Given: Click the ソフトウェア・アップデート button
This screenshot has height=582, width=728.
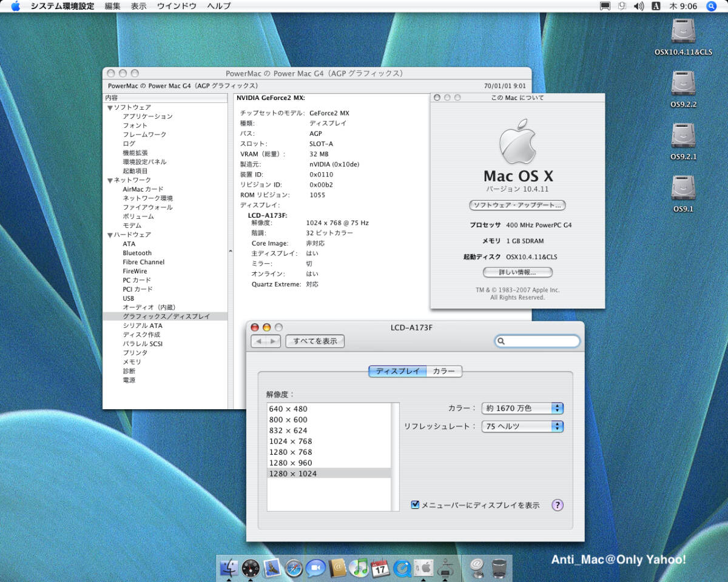Looking at the screenshot, I should pos(517,206).
